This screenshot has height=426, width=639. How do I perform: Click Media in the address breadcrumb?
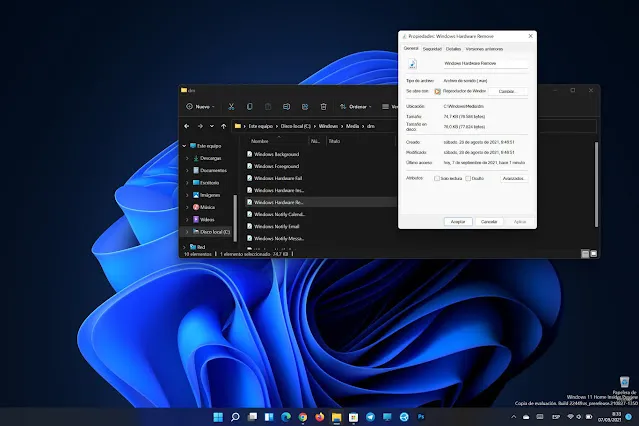tap(353, 126)
